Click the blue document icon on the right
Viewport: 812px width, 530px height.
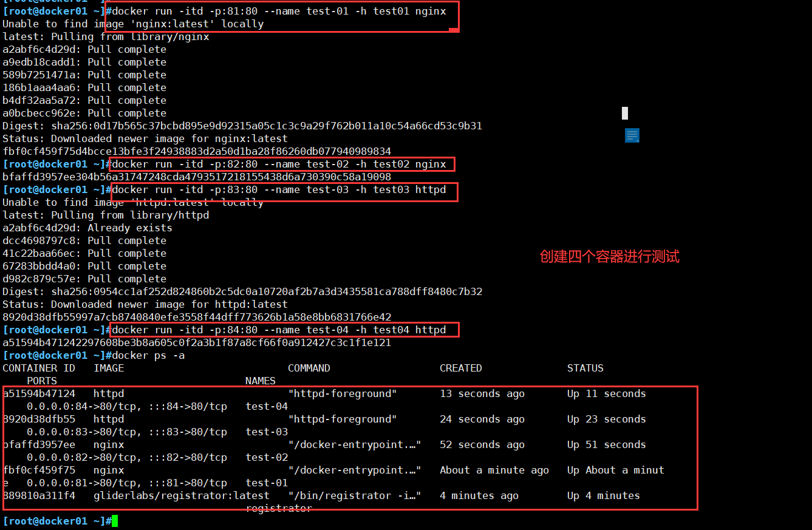632,135
